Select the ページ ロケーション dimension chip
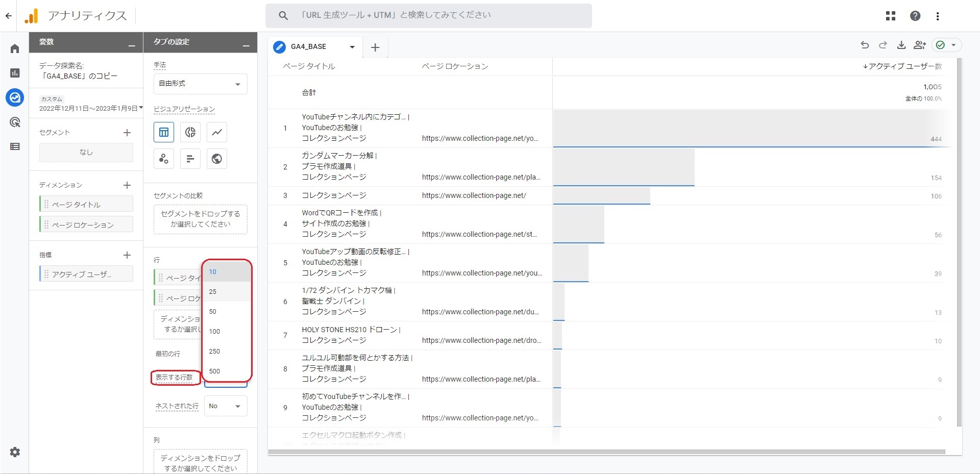 [86, 224]
